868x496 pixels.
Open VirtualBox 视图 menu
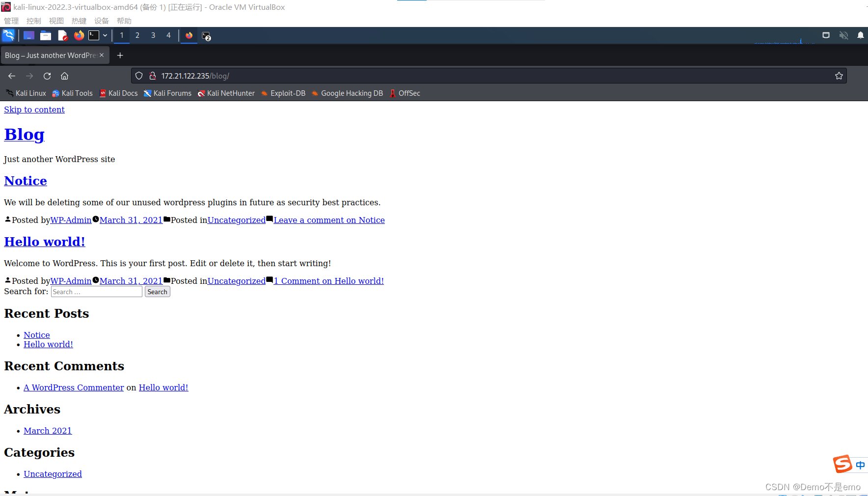56,21
